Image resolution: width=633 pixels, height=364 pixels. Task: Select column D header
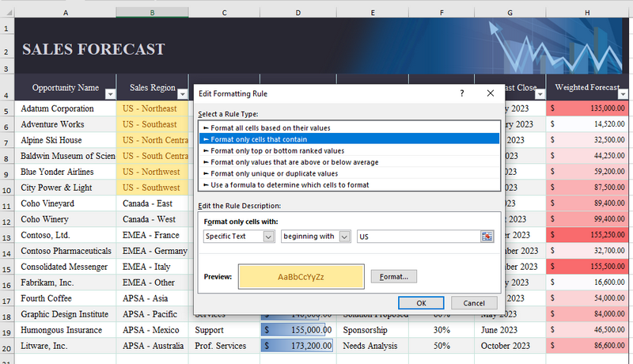pos(298,13)
